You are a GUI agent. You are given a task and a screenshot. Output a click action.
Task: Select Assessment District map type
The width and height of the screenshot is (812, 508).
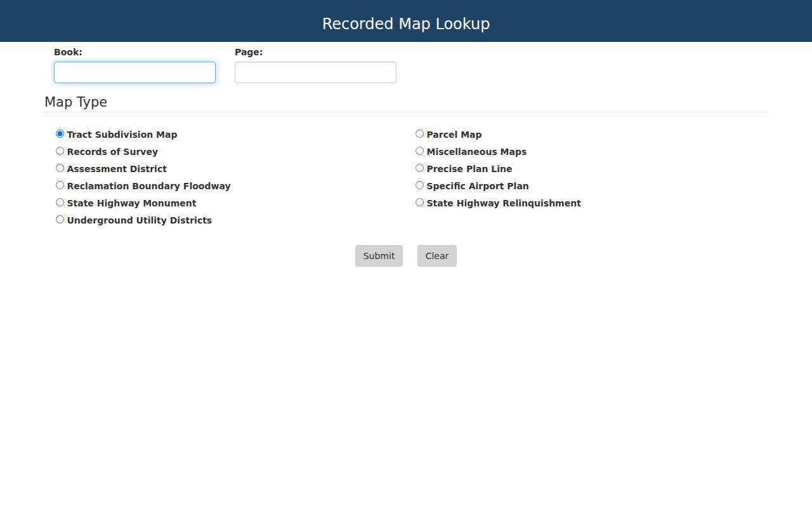click(x=60, y=168)
